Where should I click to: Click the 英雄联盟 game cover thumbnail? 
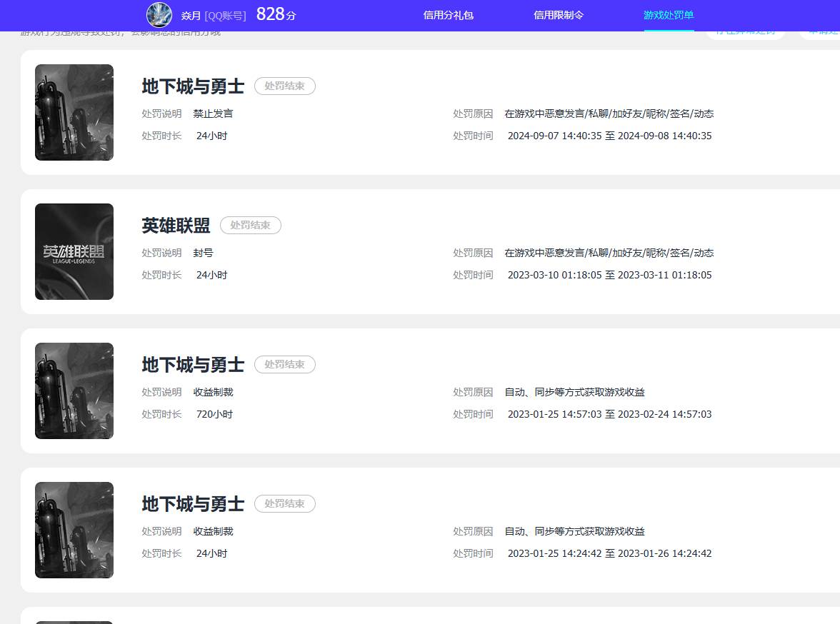coord(74,251)
